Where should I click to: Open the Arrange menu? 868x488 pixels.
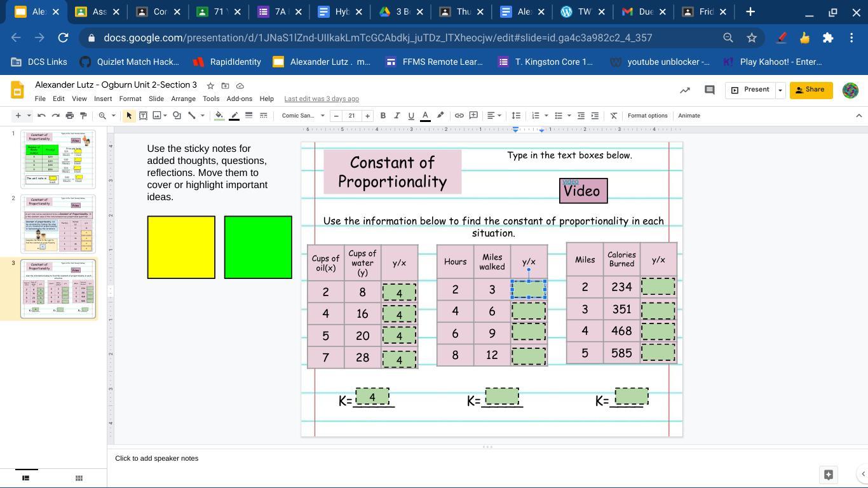point(183,98)
